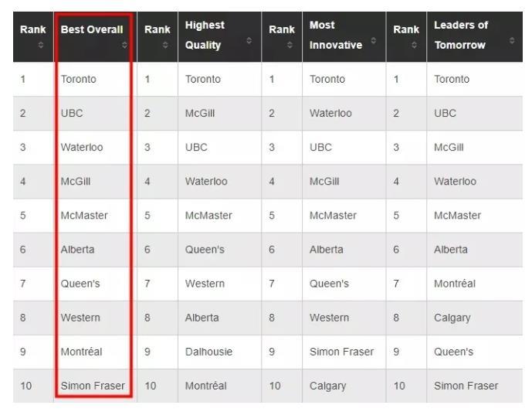Click Queen's in the Highest Quality column
This screenshot has height=412, width=532.
click(x=205, y=250)
